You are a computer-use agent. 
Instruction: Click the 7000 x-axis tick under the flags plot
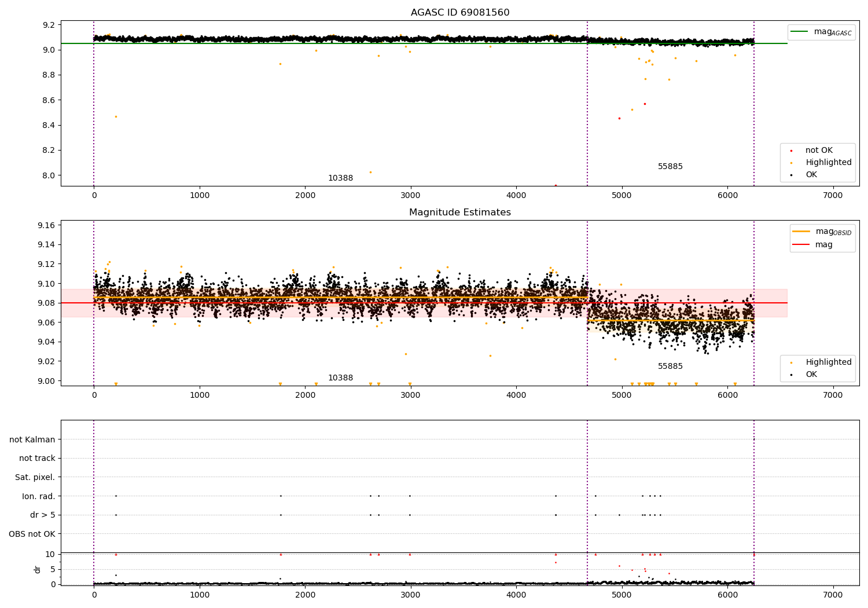tap(833, 595)
